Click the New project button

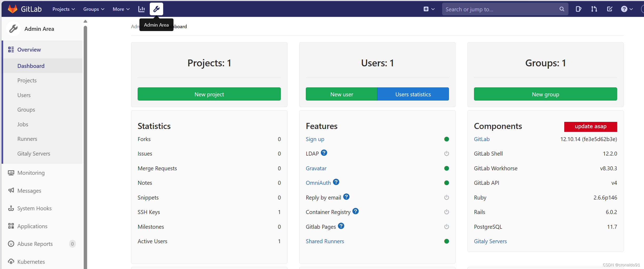click(209, 94)
